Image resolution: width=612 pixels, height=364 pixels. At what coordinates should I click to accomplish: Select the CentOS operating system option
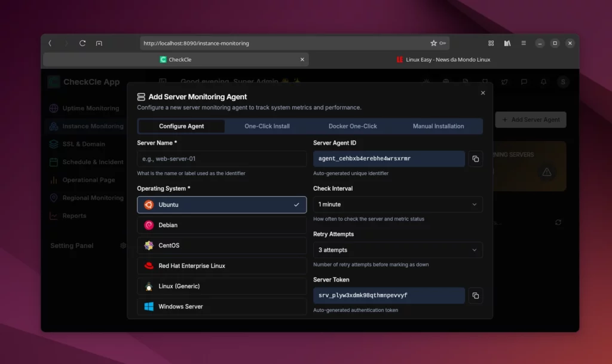222,246
